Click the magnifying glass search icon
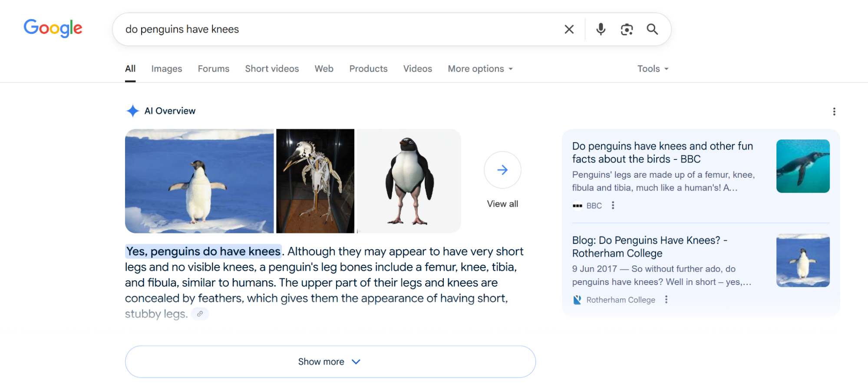Image resolution: width=868 pixels, height=388 pixels. pos(652,29)
